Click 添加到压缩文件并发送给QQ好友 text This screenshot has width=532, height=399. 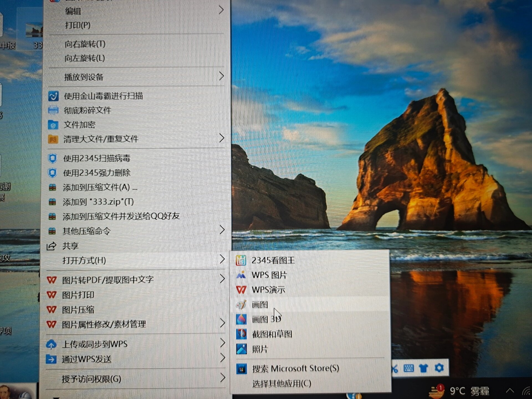(x=121, y=216)
